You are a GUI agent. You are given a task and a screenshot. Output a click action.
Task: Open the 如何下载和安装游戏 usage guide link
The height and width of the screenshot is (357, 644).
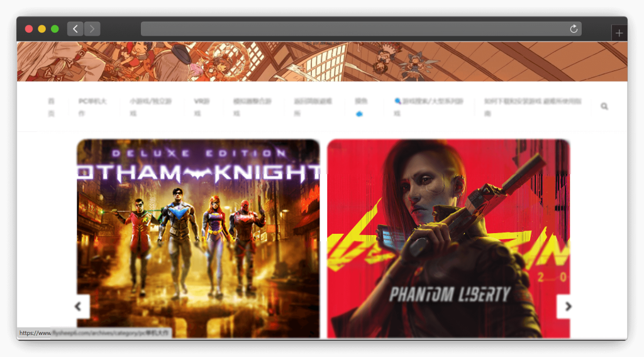click(x=529, y=107)
